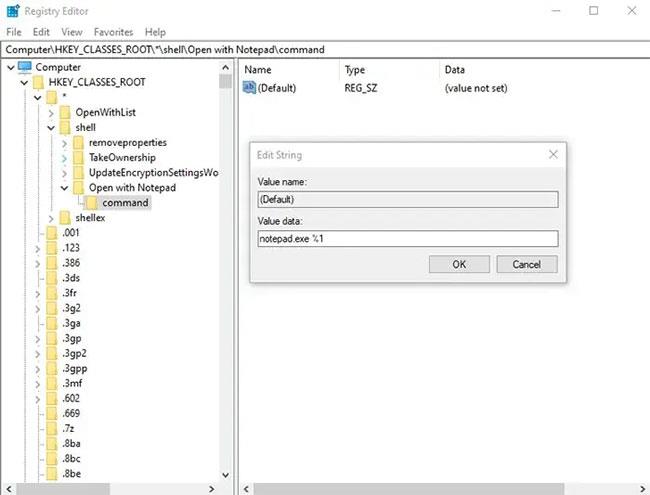The width and height of the screenshot is (650, 495).
Task: Click the Registry Editor app icon
Action: tap(13, 11)
